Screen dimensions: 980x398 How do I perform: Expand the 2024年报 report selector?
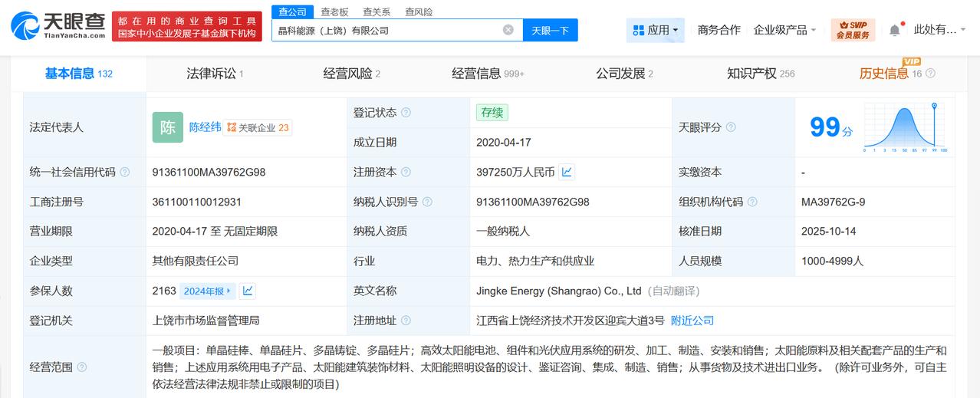pos(207,291)
